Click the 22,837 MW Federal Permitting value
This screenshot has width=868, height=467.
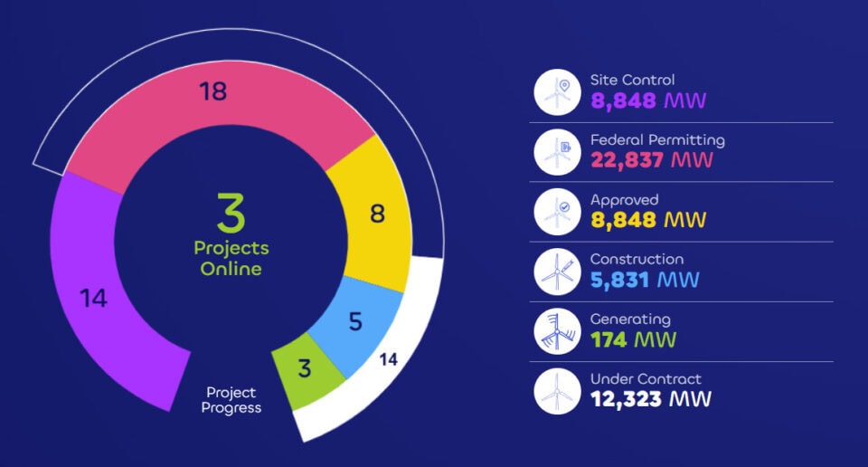[651, 160]
